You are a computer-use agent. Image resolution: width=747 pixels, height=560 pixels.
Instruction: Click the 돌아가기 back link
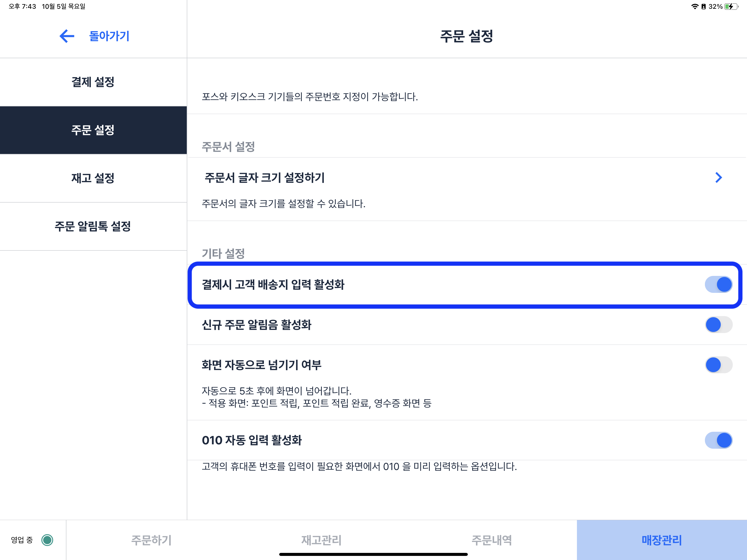[109, 36]
